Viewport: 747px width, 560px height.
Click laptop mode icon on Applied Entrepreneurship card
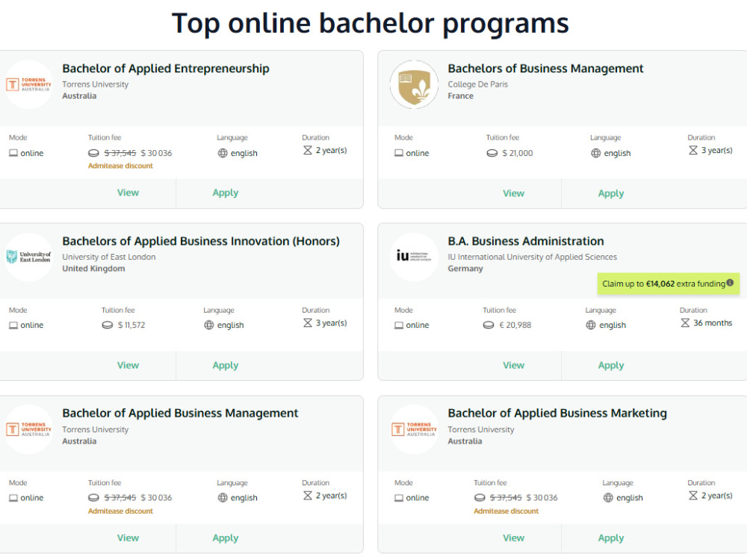pyautogui.click(x=13, y=153)
